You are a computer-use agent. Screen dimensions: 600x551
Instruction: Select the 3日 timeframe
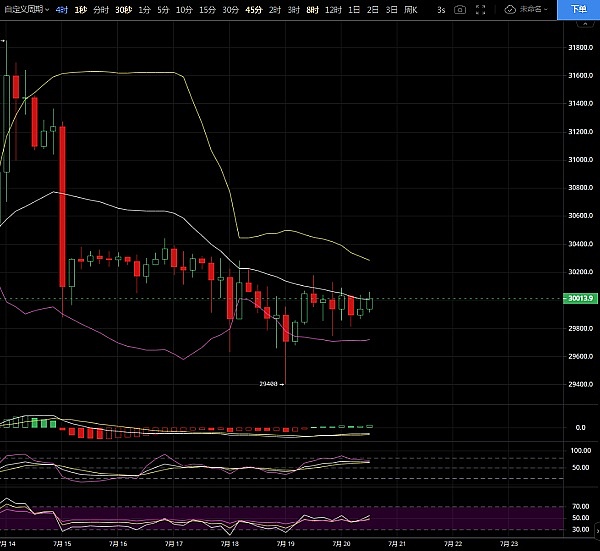(390, 9)
